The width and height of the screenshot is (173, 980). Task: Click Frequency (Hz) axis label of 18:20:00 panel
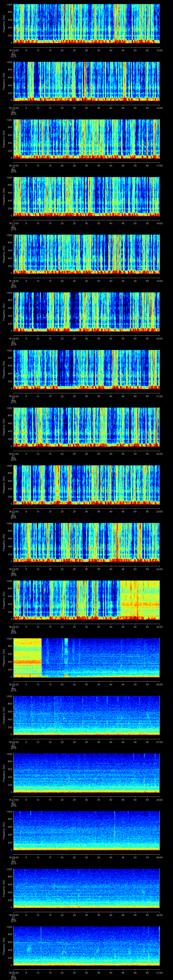pyautogui.click(x=4, y=369)
